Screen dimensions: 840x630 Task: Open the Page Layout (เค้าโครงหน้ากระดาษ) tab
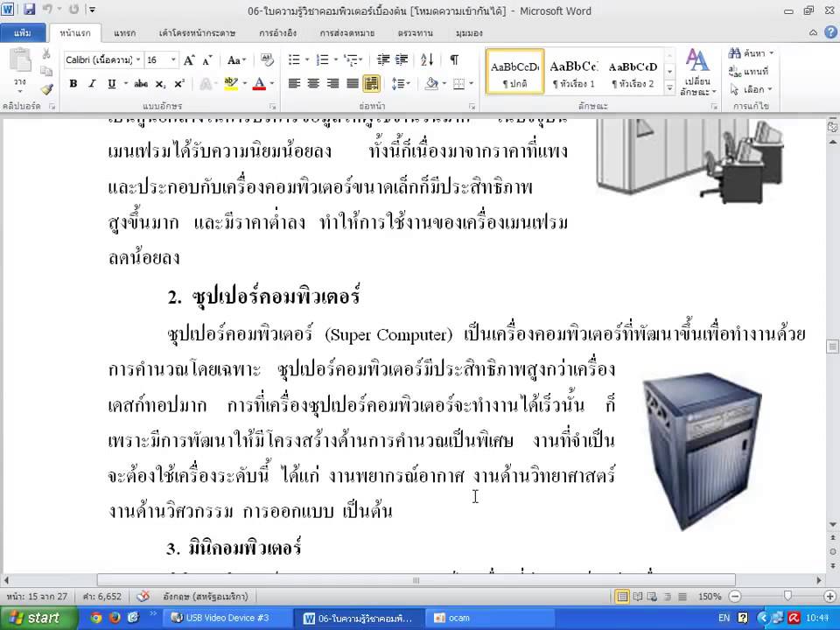click(x=197, y=32)
